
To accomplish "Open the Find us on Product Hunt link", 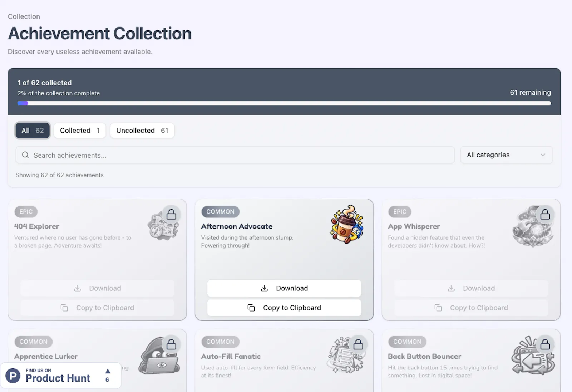I will tap(61, 375).
